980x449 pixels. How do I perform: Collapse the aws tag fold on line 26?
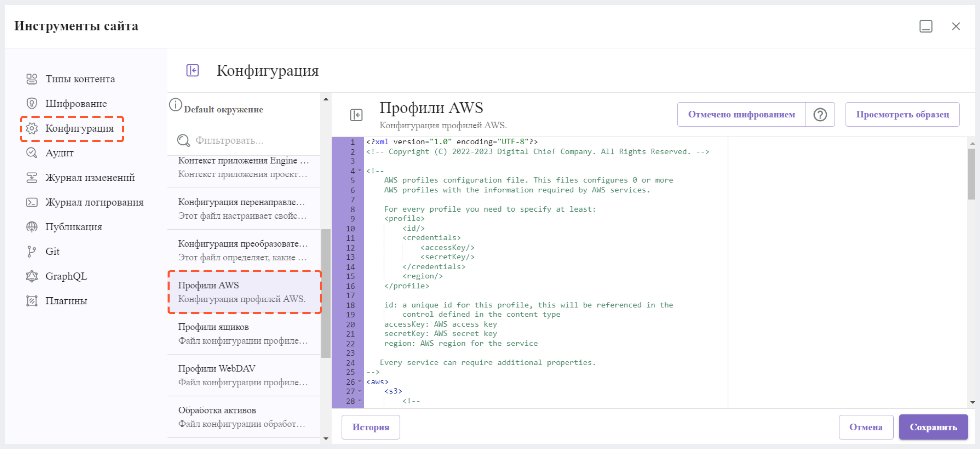[360, 382]
